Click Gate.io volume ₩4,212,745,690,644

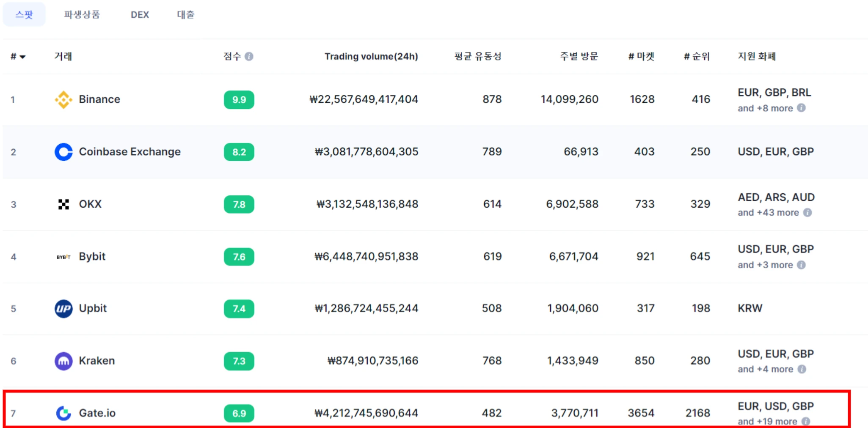coord(366,413)
